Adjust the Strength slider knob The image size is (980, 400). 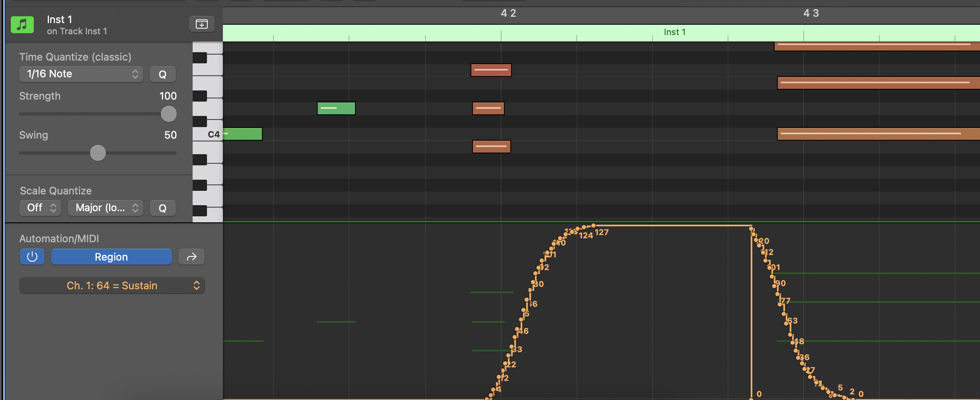tap(169, 114)
